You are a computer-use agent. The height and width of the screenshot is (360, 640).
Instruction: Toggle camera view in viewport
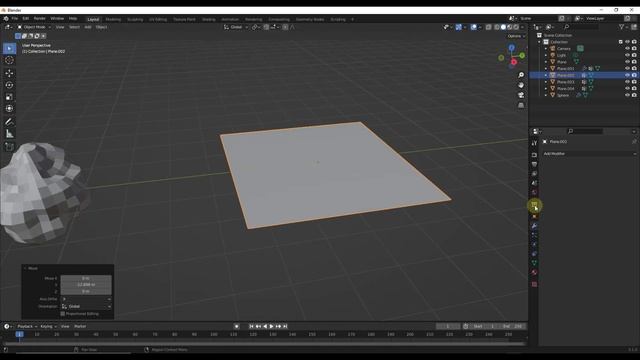[521, 95]
